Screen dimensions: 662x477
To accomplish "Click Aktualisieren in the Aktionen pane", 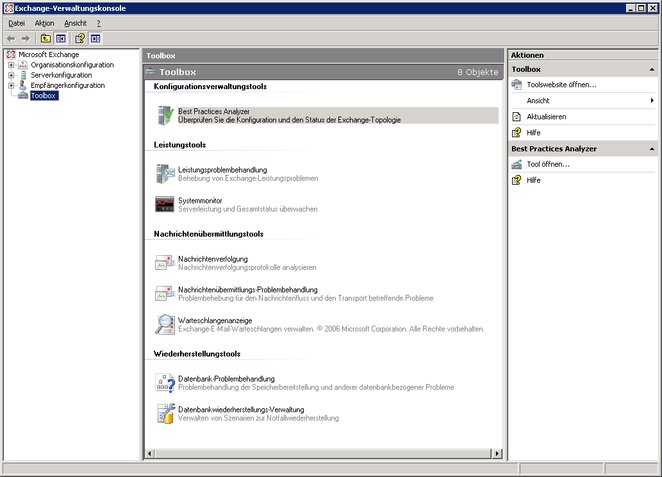I will 546,117.
